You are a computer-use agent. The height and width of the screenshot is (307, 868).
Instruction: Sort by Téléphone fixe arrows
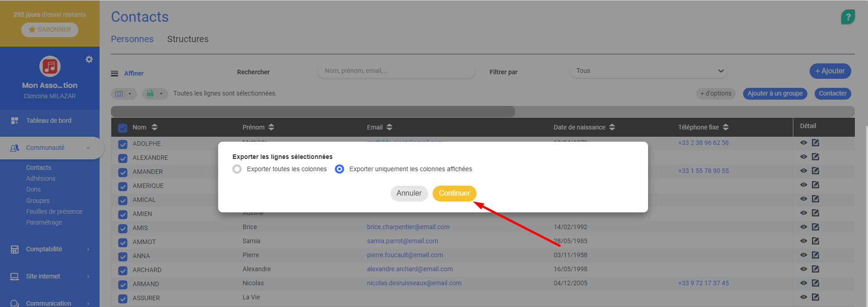pos(725,127)
